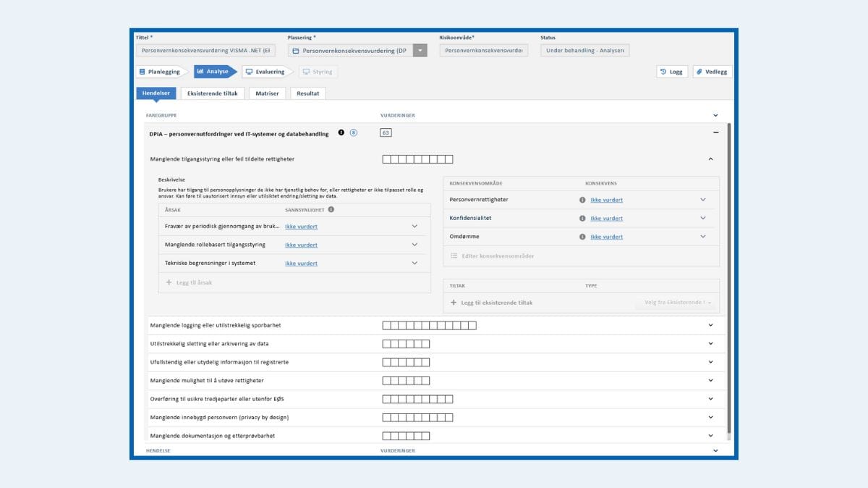Click the info icon in the Personvernrettigheter row
The width and height of the screenshot is (868, 488).
[582, 200]
